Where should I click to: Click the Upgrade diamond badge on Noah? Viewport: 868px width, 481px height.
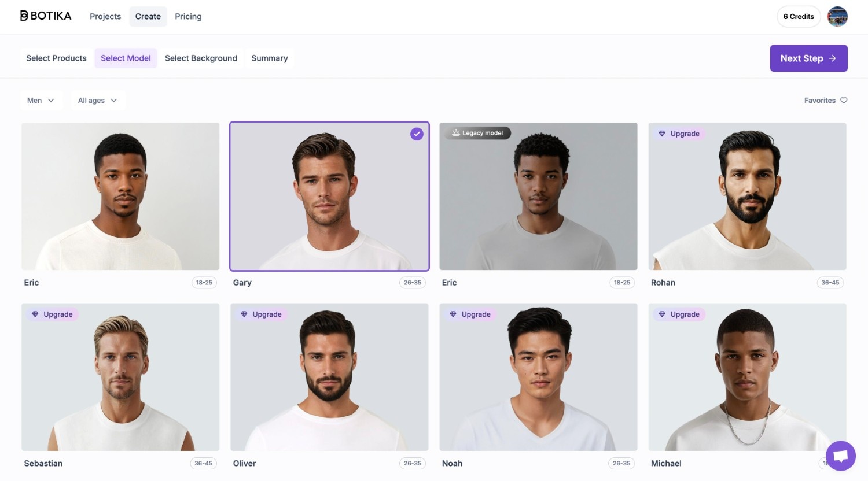tap(470, 314)
